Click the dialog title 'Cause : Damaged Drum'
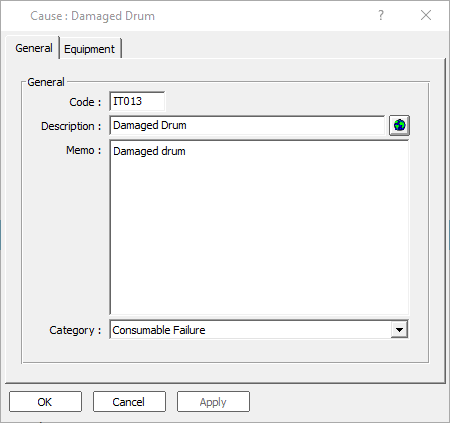The height and width of the screenshot is (423, 450). point(92,16)
